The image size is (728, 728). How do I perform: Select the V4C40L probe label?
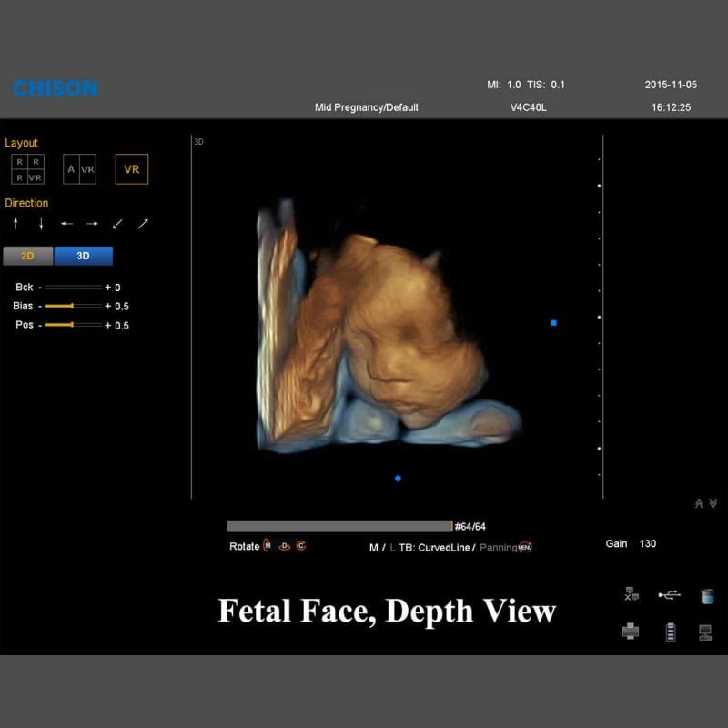tap(528, 107)
